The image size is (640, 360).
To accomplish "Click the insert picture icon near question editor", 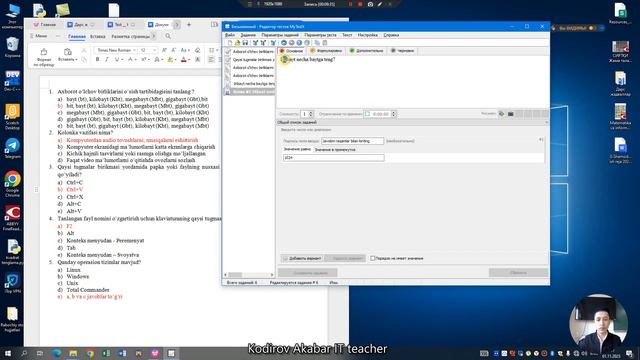I will tap(502, 114).
